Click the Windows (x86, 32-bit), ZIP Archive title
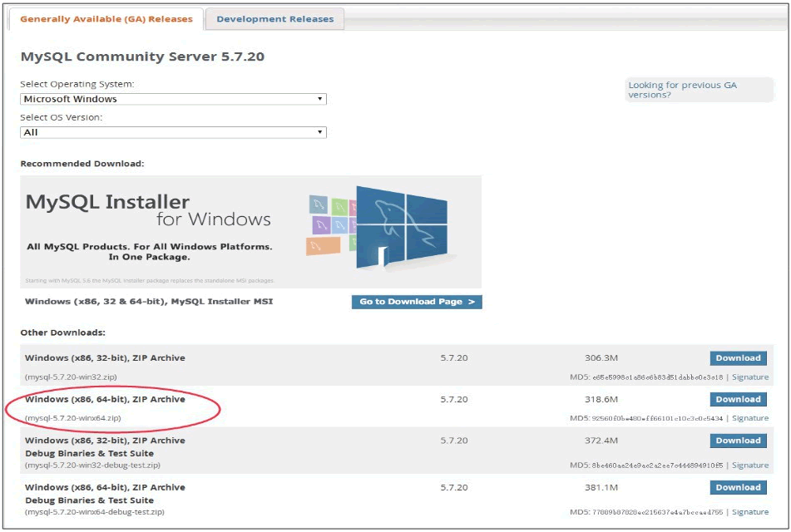791x532 pixels. pyautogui.click(x=105, y=358)
